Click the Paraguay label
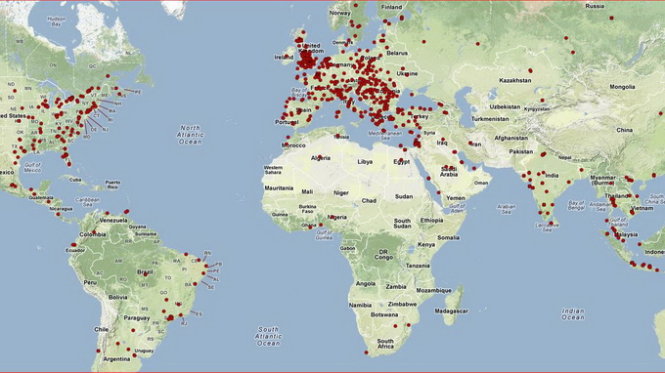Viewport: 665px width, 373px height. pyautogui.click(x=137, y=318)
